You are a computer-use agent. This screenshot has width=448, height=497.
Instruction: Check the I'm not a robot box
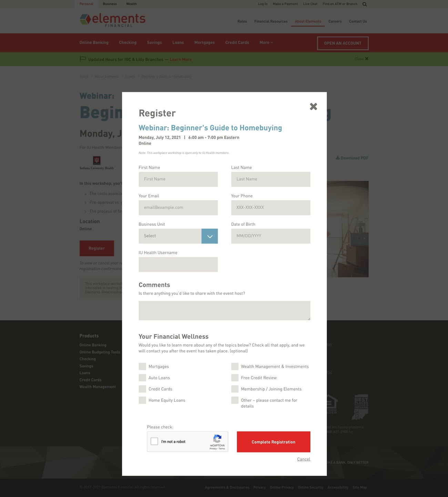click(154, 442)
